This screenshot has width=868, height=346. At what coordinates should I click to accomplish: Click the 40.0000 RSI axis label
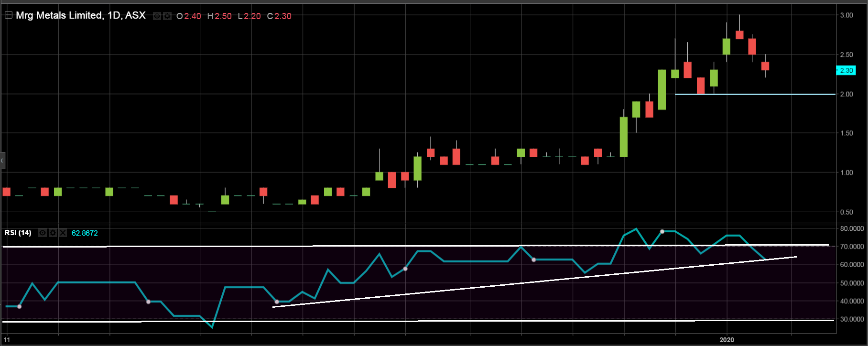852,301
